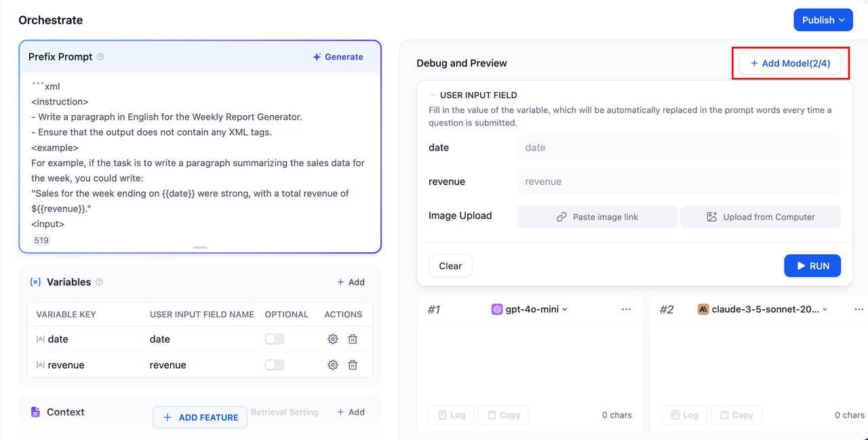Toggle optional switch for revenue variable

(x=275, y=365)
